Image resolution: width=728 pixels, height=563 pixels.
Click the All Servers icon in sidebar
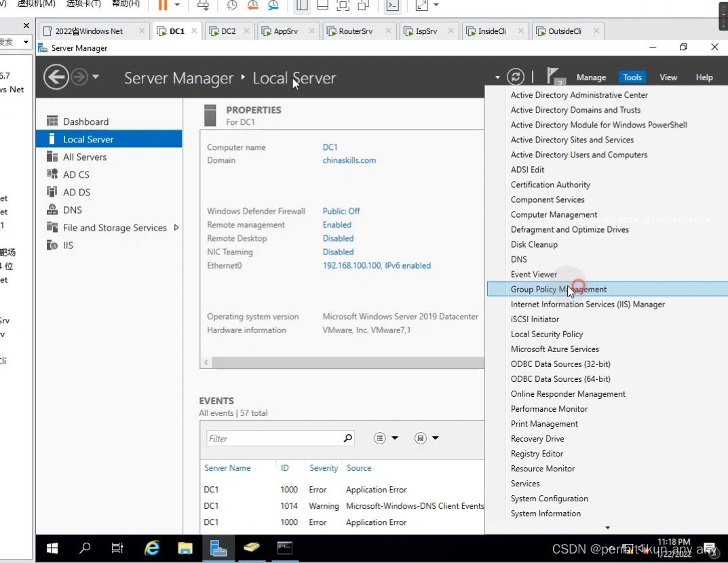coord(52,157)
